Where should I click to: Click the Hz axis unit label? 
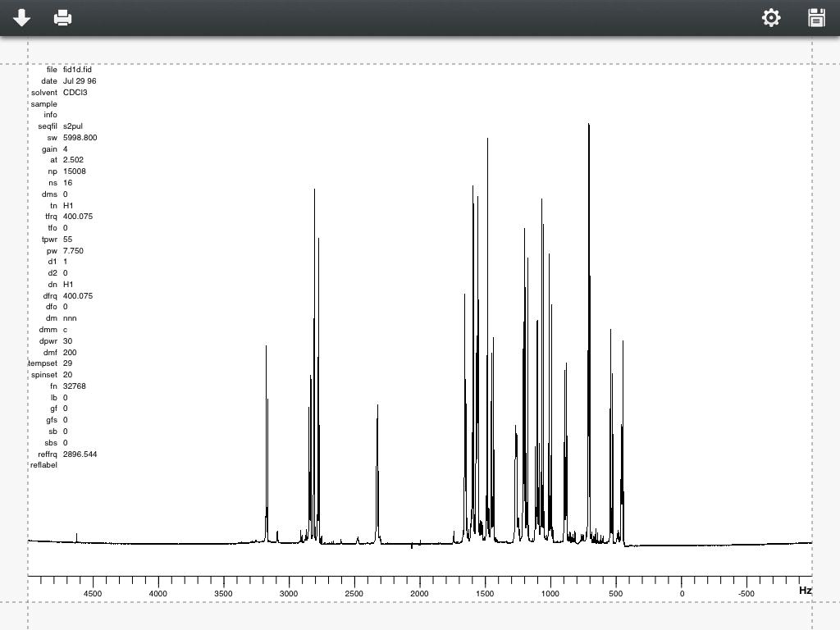(806, 591)
